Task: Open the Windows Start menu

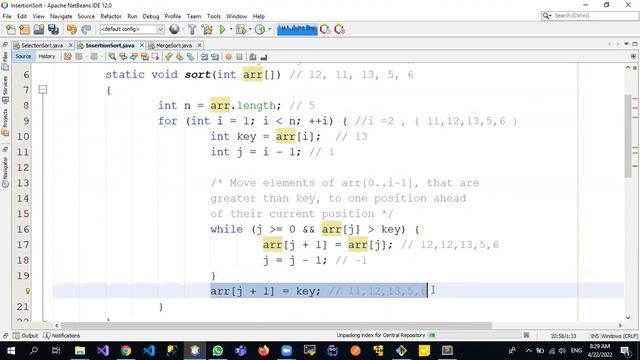Action: pyautogui.click(x=11, y=351)
